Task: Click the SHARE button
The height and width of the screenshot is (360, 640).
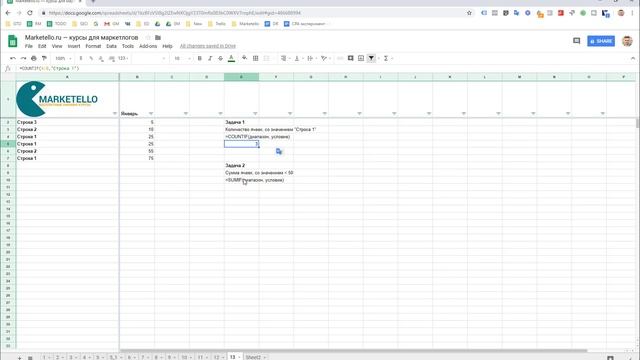Action: pyautogui.click(x=601, y=41)
